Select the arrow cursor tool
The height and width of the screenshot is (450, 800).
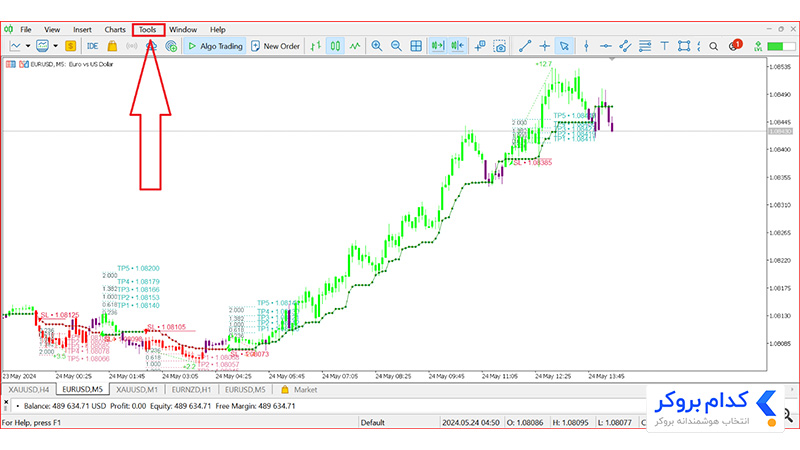tap(564, 46)
